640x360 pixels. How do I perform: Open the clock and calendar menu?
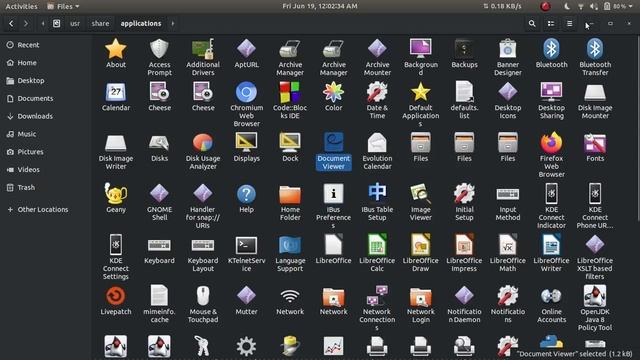(320, 6)
